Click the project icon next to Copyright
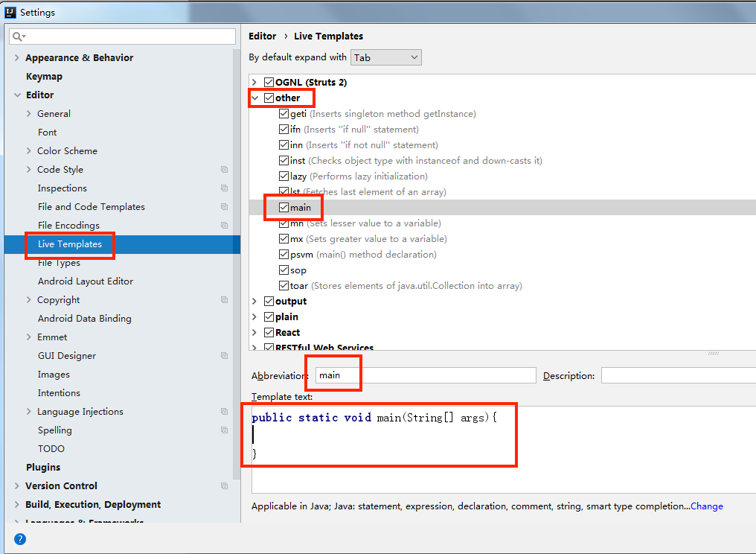This screenshot has height=554, width=756. [224, 300]
